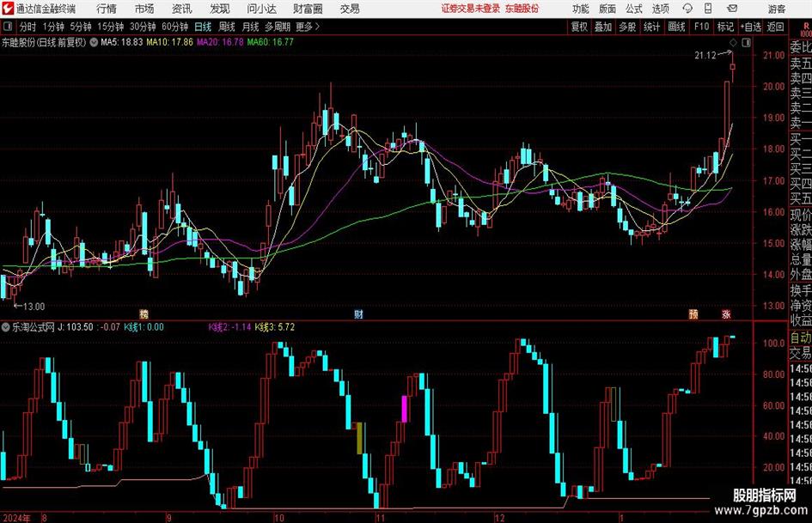Toggle the left sidebar panel icon
Screen dimensions: 812x523
point(8,27)
